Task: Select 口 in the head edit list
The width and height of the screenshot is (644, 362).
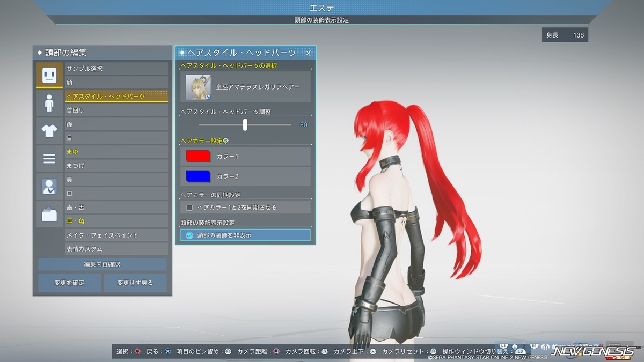Action: tap(116, 194)
